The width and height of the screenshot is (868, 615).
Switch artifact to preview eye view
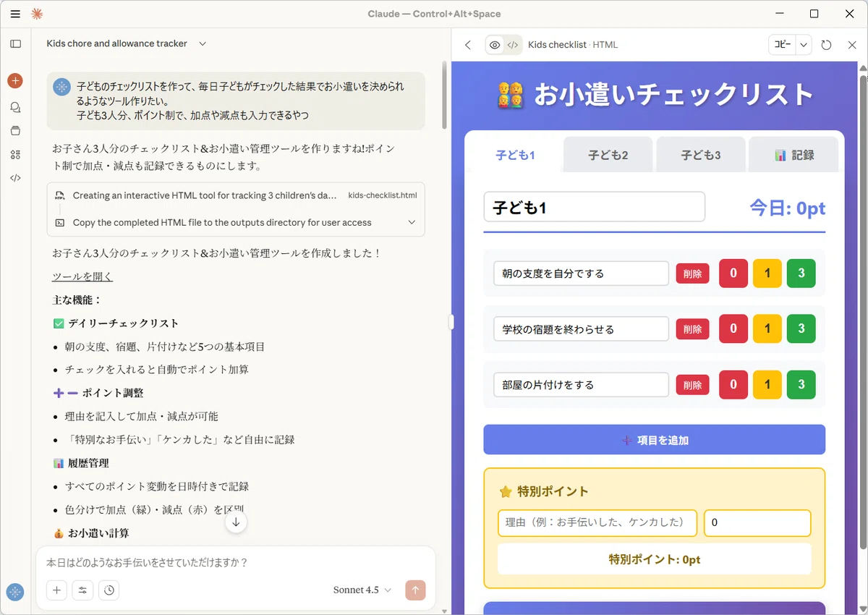pos(495,45)
